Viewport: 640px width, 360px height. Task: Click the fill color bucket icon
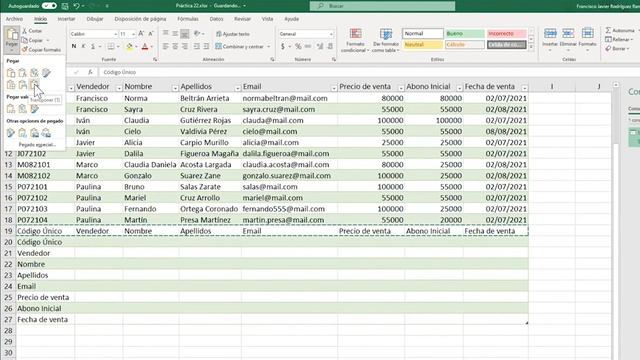(130, 47)
